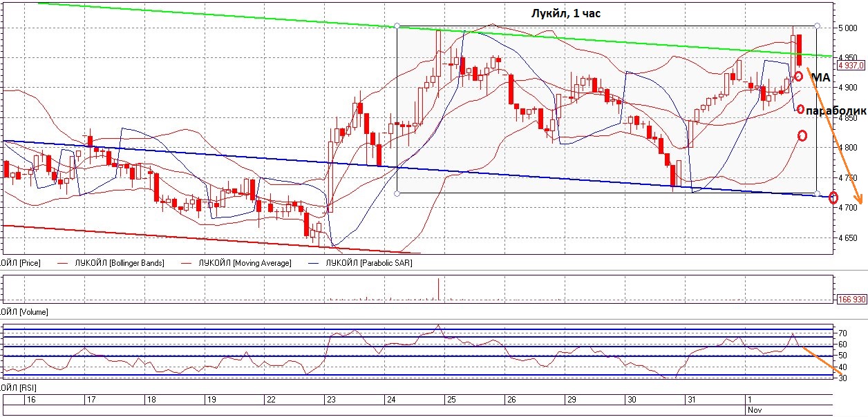Viewport: 868px width, 417px height.
Task: Click the RSI axis value 60
Action: (842, 344)
